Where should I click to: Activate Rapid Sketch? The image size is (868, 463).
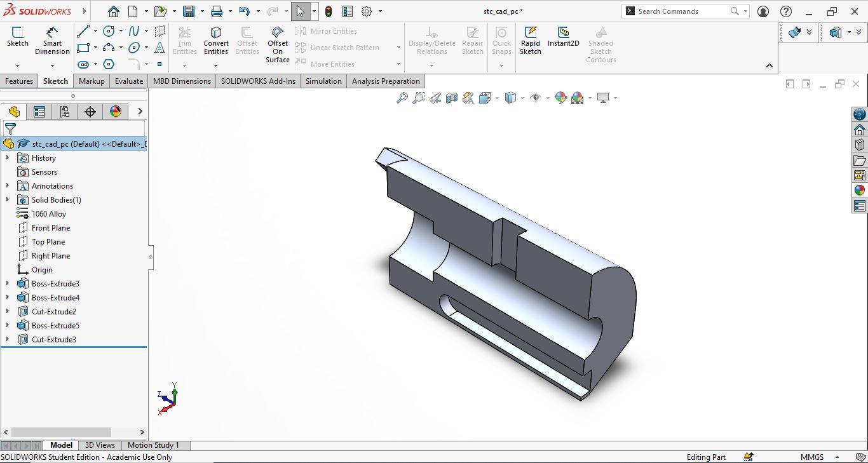[x=531, y=41]
